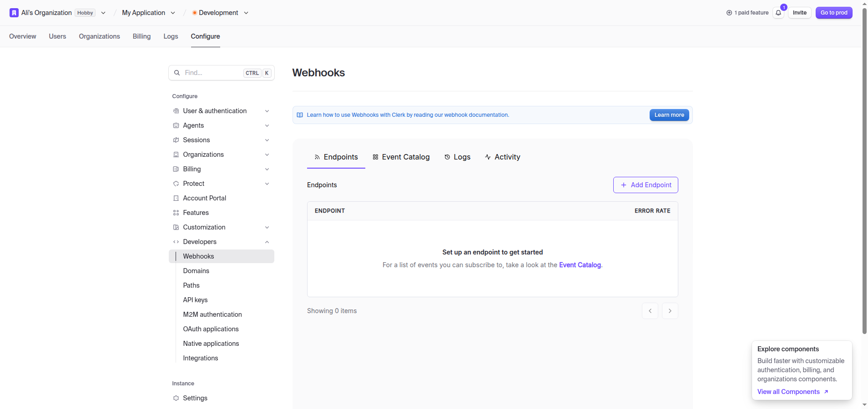Click the Find search input field
Image resolution: width=868 pixels, height=409 pixels.
pos(222,73)
